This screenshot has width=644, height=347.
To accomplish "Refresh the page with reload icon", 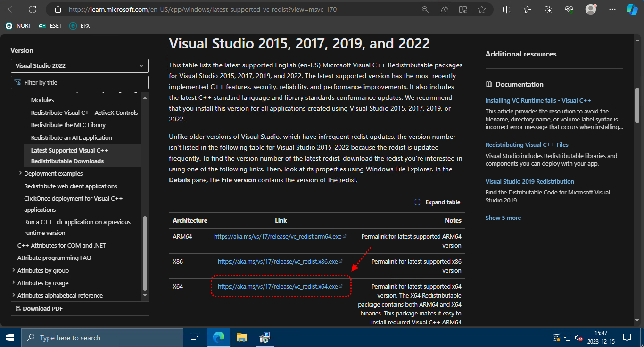I will coord(33,9).
